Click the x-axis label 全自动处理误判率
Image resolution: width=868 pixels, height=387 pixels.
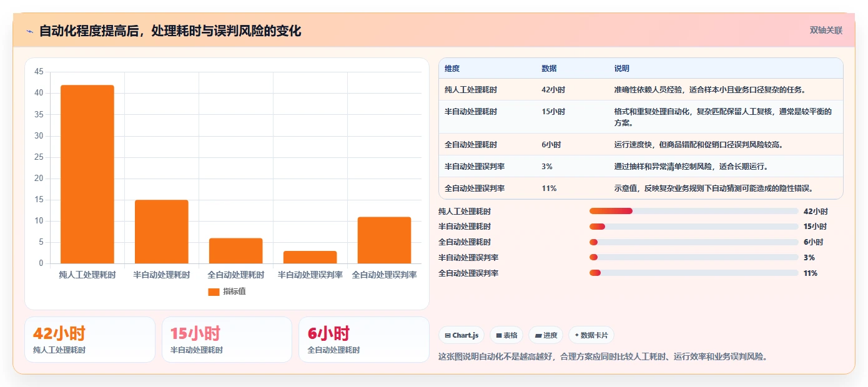385,275
